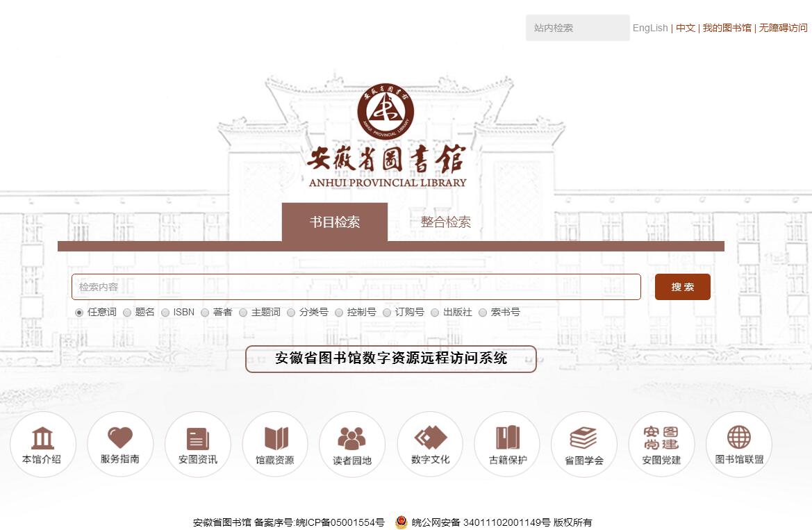This screenshot has width=812, height=530.
Task: Select the 任意词 radio button
Action: (79, 313)
